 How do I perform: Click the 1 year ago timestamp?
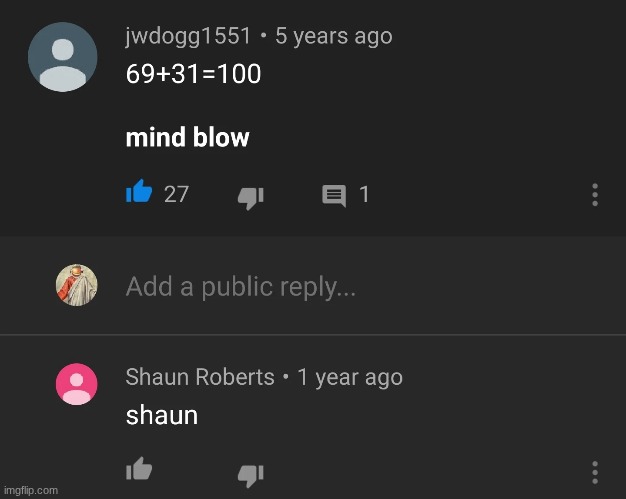[350, 377]
